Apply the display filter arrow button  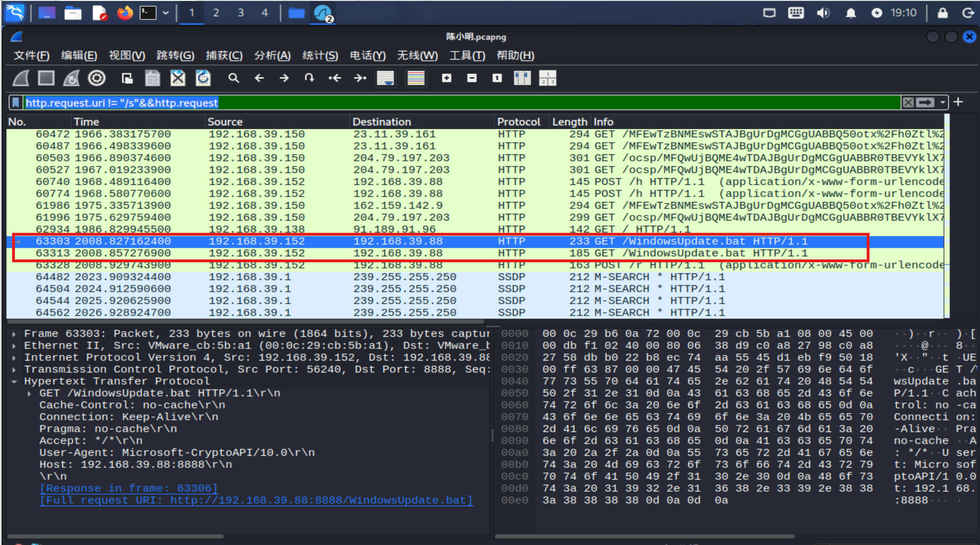pyautogui.click(x=925, y=103)
